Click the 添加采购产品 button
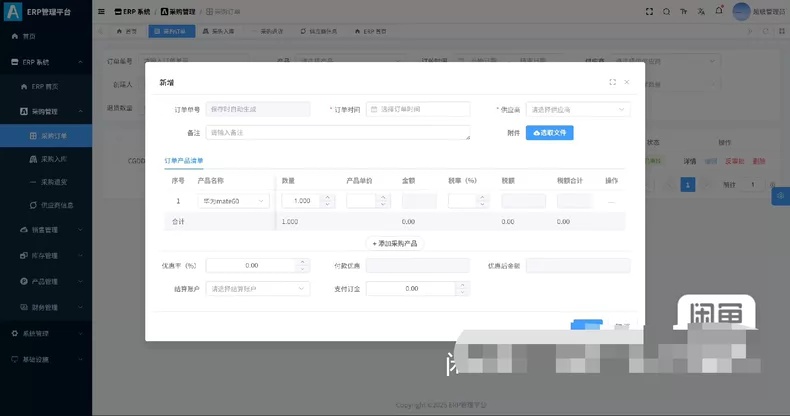The image size is (790, 416). click(x=395, y=243)
